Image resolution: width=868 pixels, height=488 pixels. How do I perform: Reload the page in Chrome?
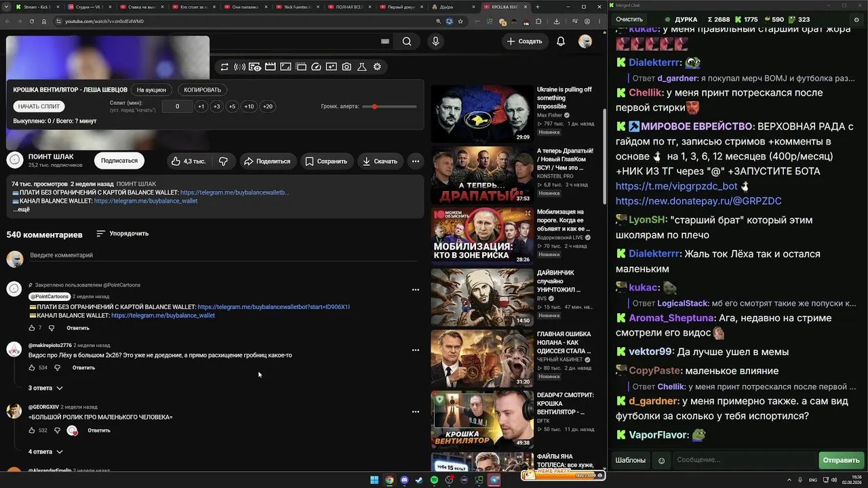tap(31, 21)
